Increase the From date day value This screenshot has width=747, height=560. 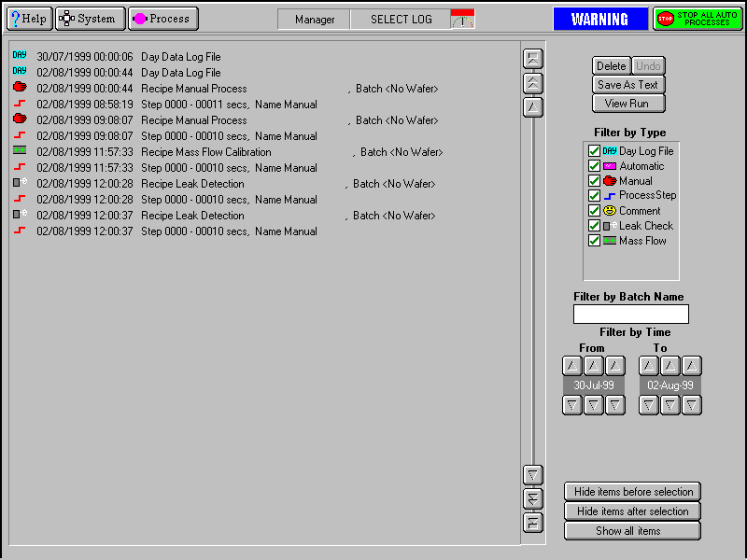[572, 366]
